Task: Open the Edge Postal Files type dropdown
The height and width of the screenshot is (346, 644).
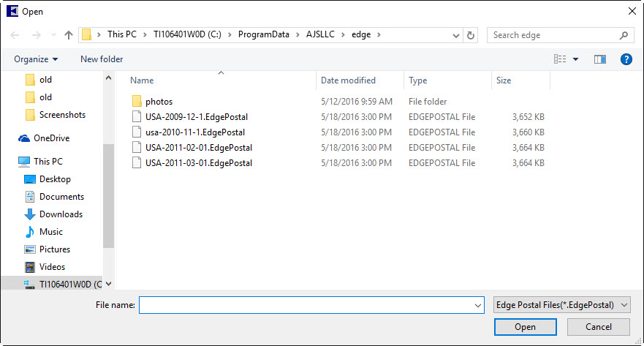Action: tap(561, 305)
